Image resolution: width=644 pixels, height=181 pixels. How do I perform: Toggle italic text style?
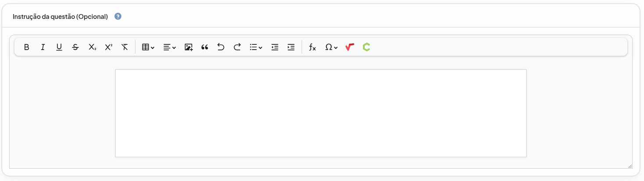pos(43,47)
